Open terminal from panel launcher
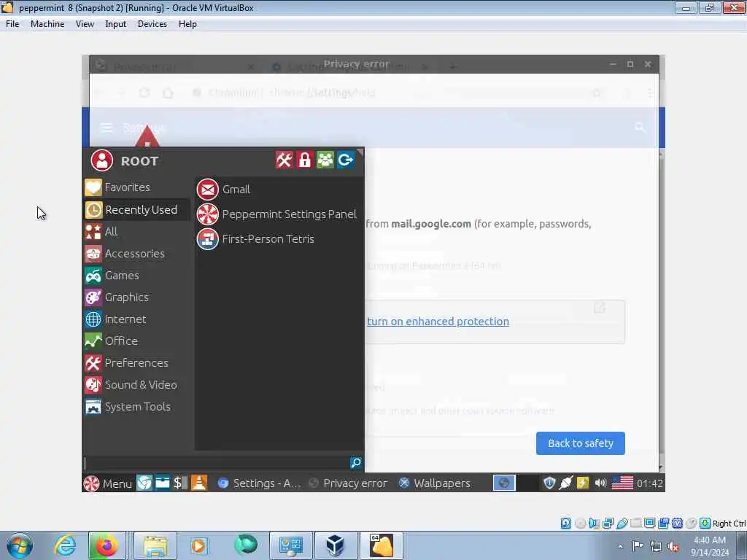This screenshot has width=747, height=560. (x=180, y=483)
